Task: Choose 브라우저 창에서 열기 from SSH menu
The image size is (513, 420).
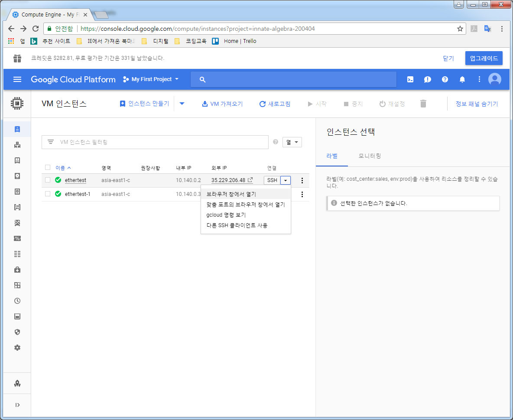Action: coord(246,194)
